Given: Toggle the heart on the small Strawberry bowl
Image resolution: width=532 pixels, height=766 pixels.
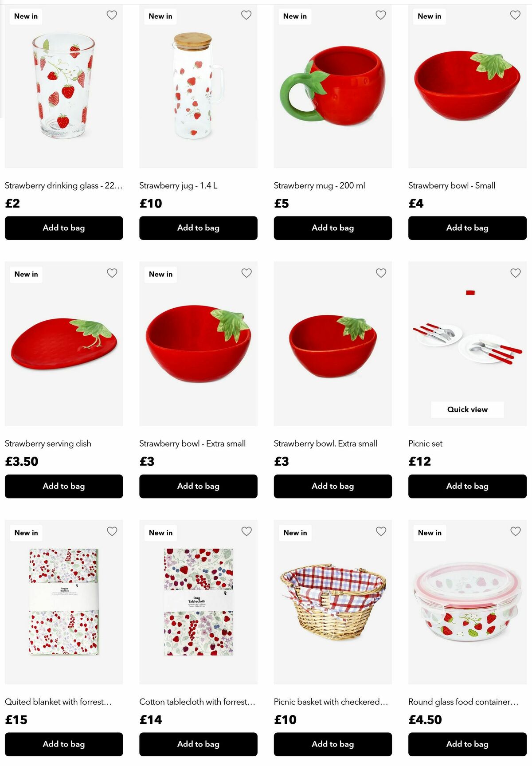Looking at the screenshot, I should [515, 15].
